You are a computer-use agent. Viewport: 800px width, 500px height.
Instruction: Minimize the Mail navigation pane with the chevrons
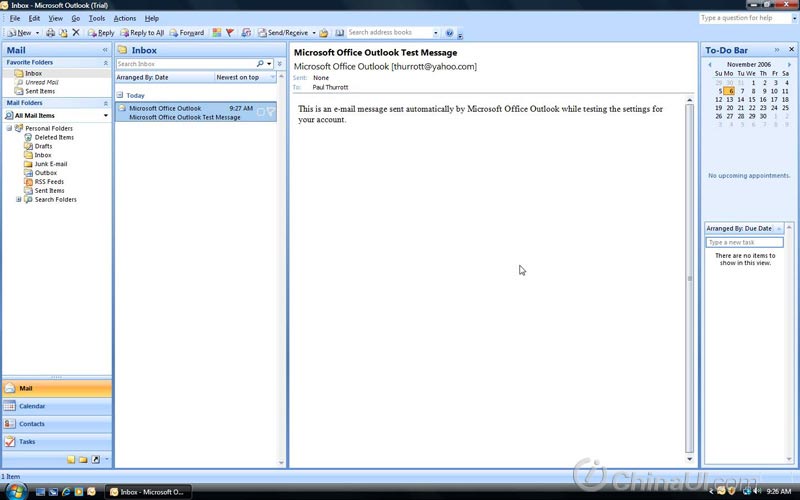[x=105, y=50]
